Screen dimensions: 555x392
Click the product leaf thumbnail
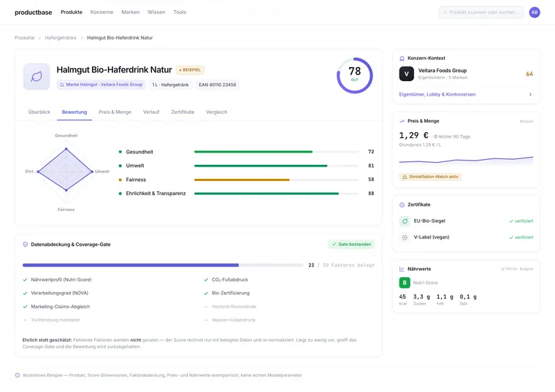(37, 77)
